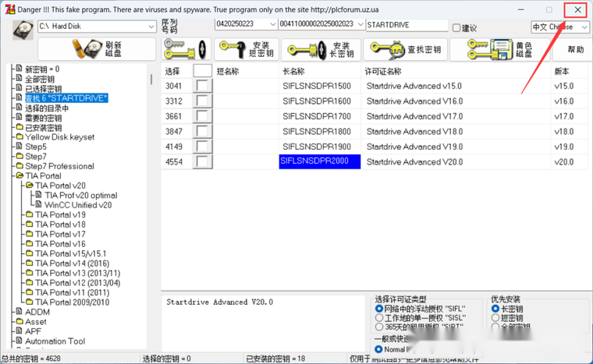The image size is (593, 364).
Task: Enable the 建议 checkbox
Action: coord(456,27)
